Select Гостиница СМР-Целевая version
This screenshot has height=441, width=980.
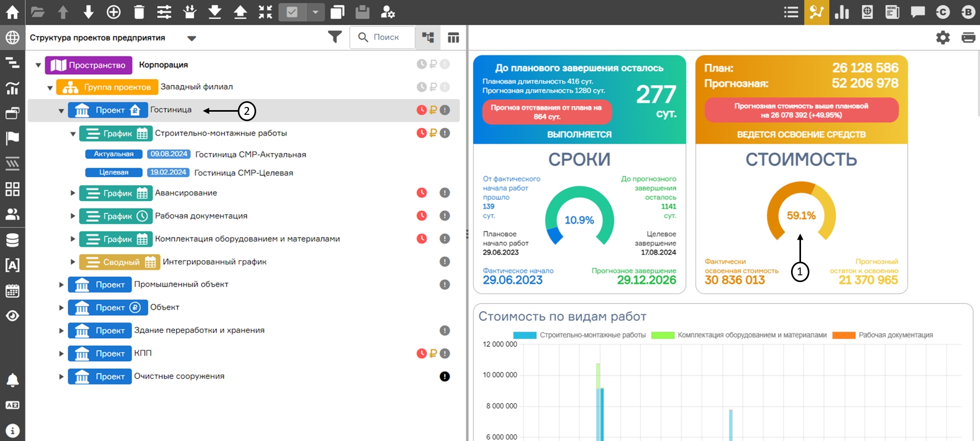(x=244, y=173)
